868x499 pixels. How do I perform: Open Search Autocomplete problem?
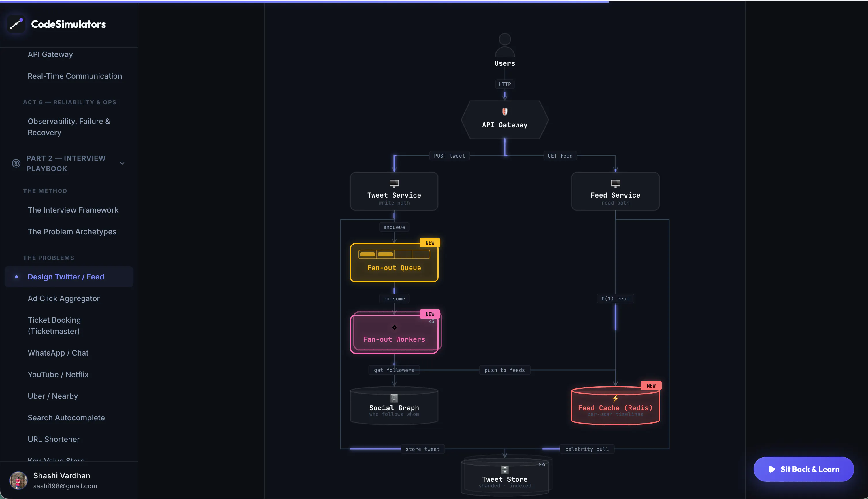pos(66,418)
